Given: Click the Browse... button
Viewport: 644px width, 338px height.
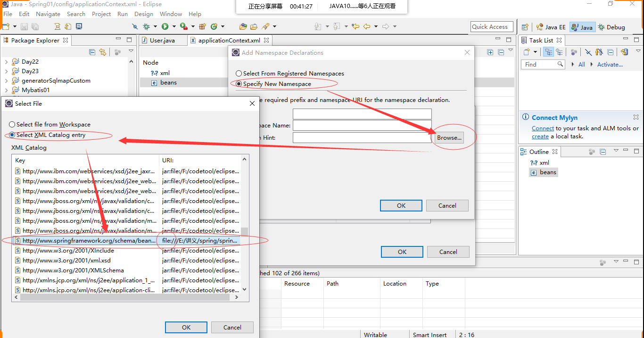Looking at the screenshot, I should coord(449,137).
